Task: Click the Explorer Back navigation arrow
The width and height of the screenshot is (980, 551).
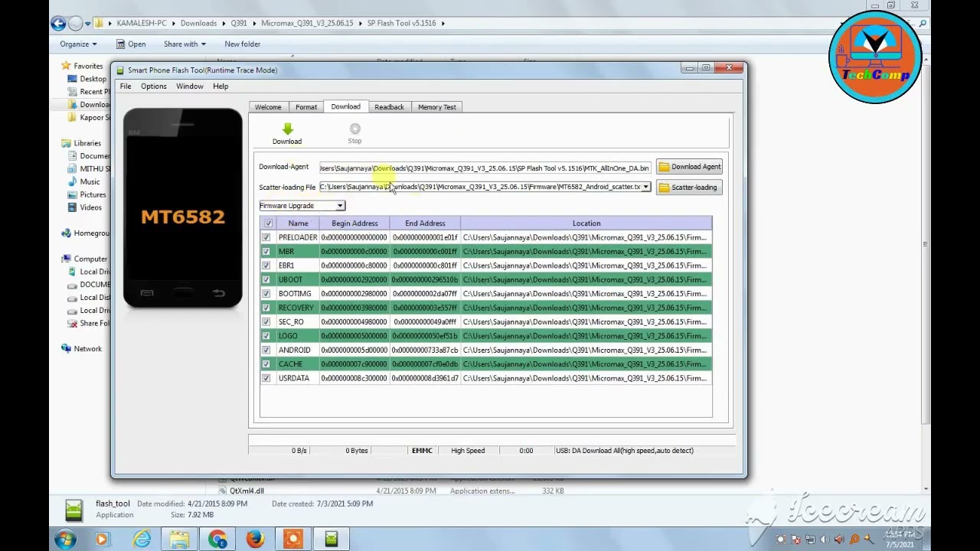Action: 58,23
